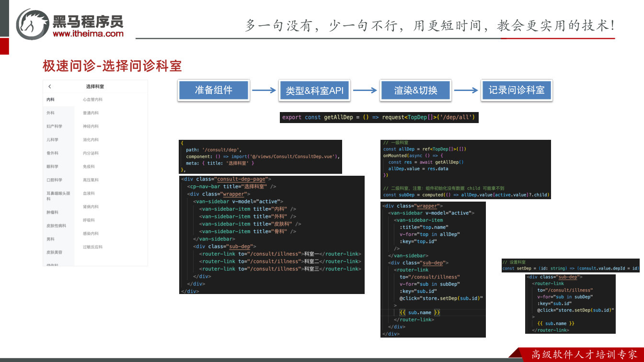Open the 过敏反应科 sub-department
The height and width of the screenshot is (362, 644).
point(92,247)
